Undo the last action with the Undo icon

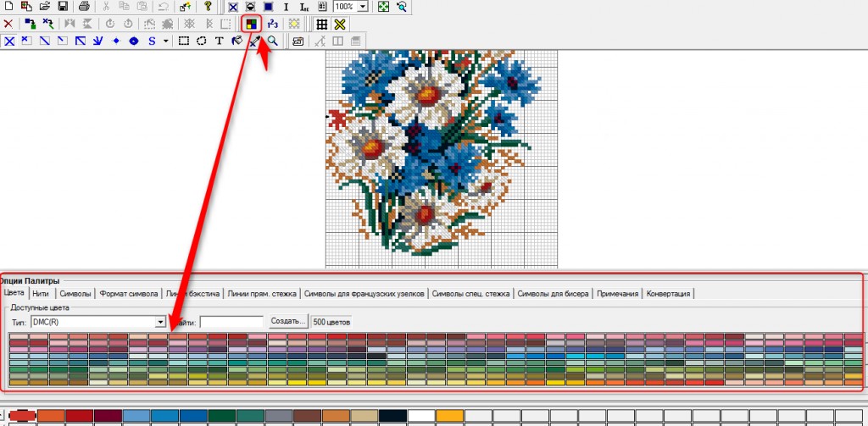click(x=164, y=7)
